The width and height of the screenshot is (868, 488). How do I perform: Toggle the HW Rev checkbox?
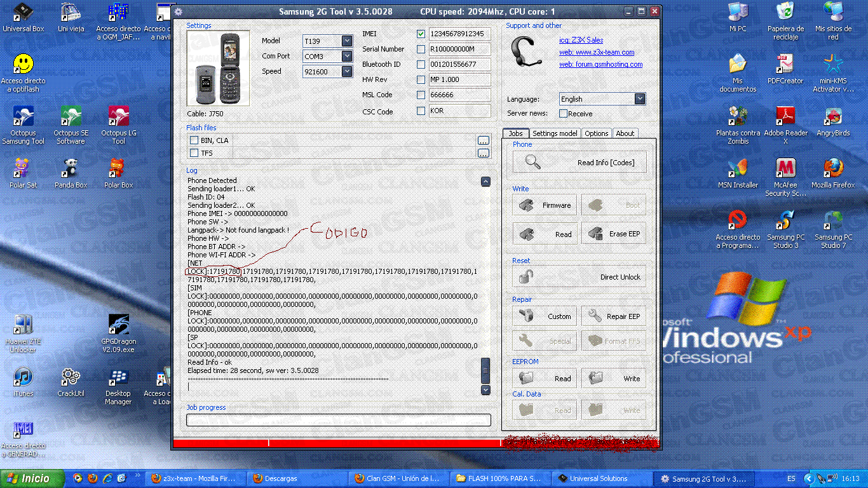[421, 79]
